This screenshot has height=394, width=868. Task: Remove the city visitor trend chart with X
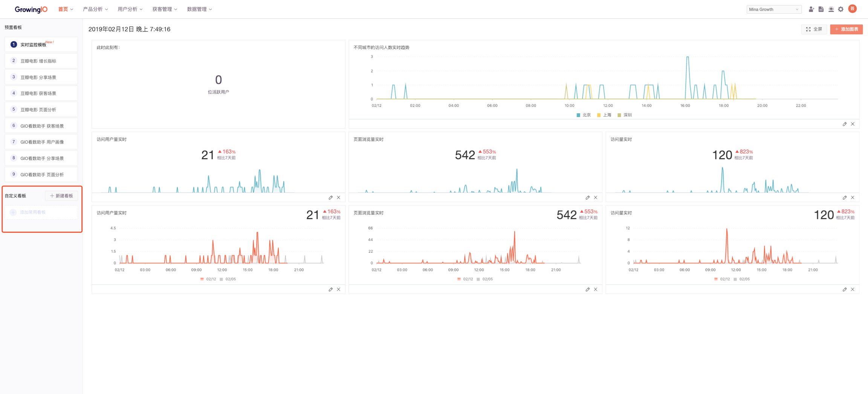pos(853,124)
